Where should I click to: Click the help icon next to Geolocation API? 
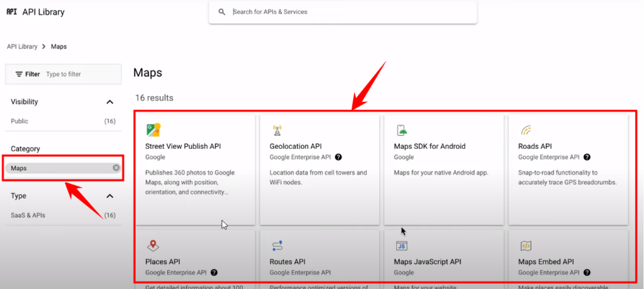tap(338, 157)
